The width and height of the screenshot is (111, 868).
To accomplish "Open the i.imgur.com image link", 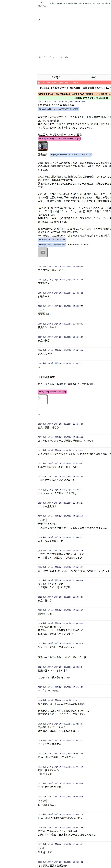I will (x=52, y=392).
